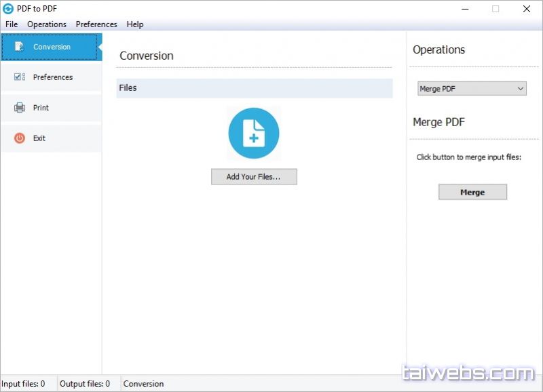Open the Preferences checklist icon in sidebar

[x=19, y=77]
